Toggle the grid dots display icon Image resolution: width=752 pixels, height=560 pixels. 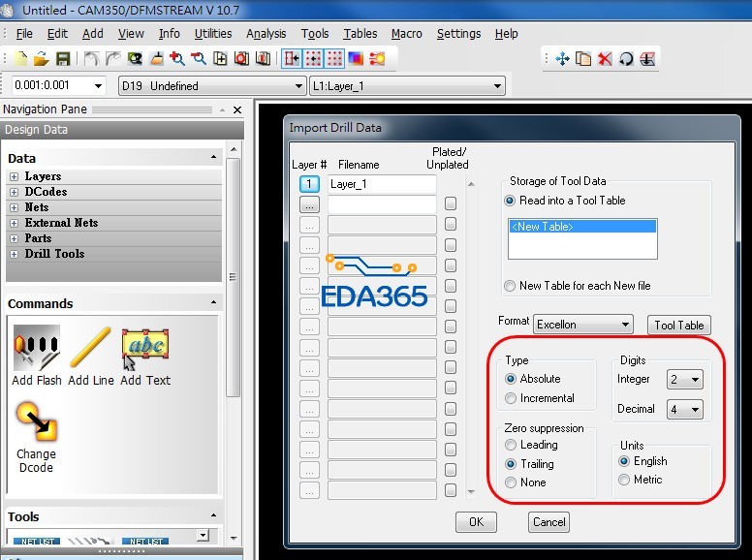point(334,59)
